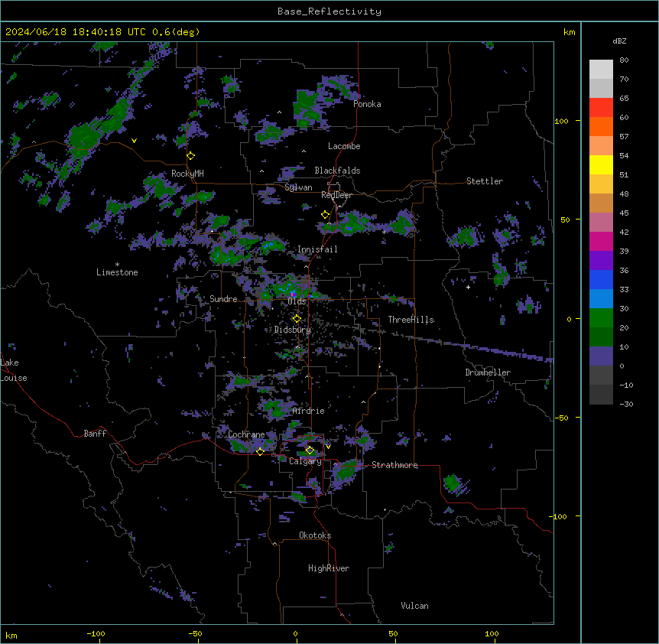Select the pink 42-45 dBZ legend swatch
The width and height of the screenshot is (659, 644).
(x=601, y=223)
